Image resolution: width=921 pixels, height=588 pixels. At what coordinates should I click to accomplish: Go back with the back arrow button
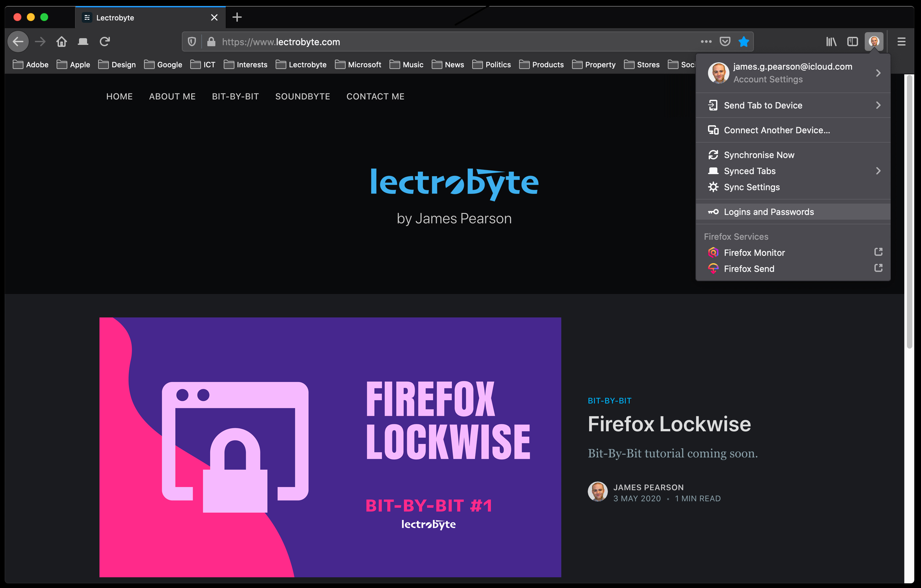18,42
